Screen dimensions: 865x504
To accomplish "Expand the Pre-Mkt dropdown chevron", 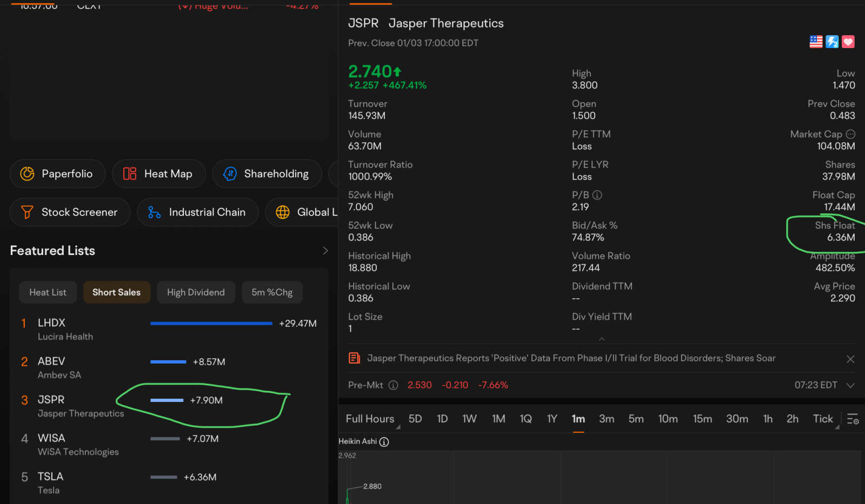I will coord(850,385).
